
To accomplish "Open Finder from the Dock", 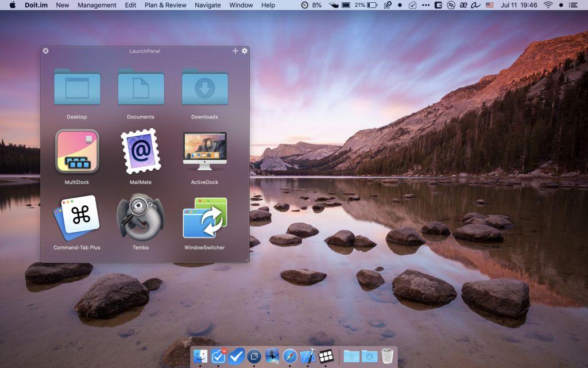I will click(200, 356).
